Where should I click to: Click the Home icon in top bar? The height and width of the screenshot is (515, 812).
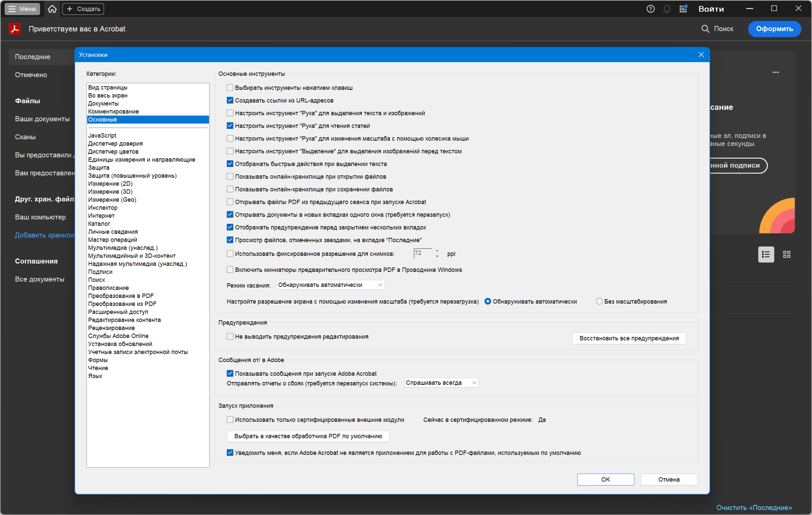(x=52, y=9)
